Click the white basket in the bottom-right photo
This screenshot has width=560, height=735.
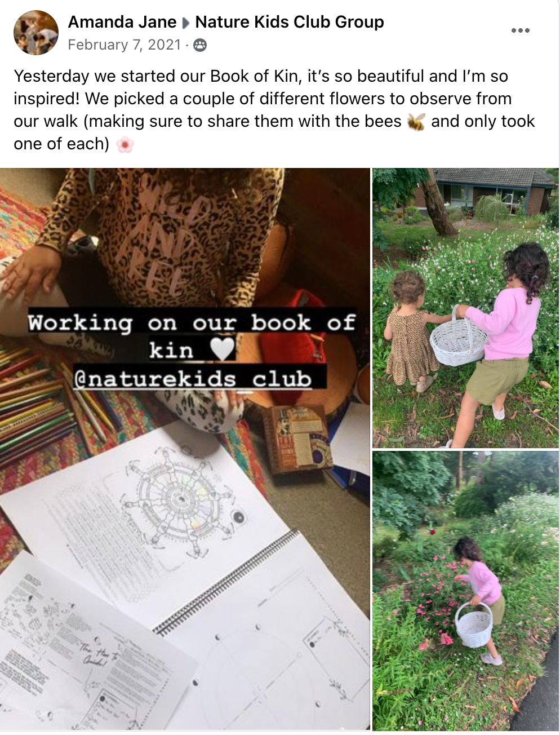click(474, 625)
